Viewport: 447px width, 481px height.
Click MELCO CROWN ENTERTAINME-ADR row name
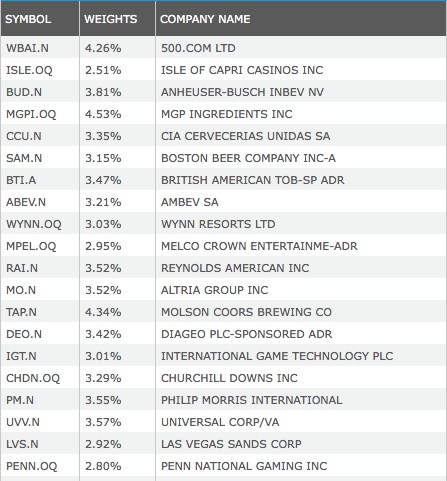259,246
